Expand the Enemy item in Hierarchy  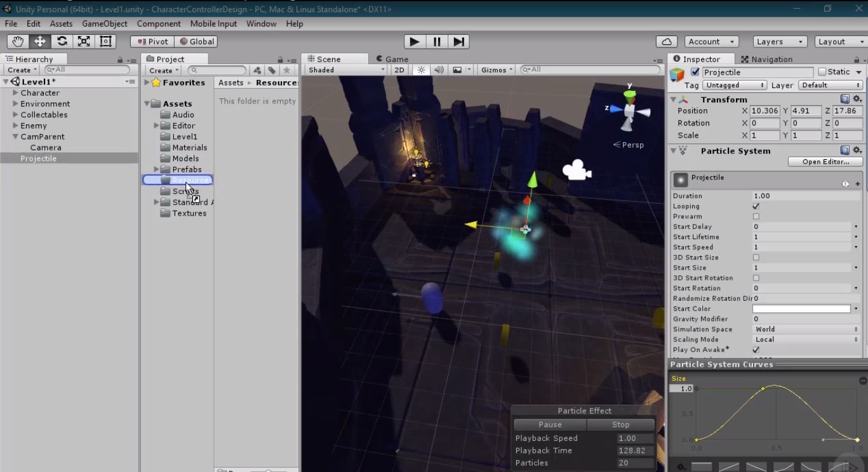click(15, 126)
